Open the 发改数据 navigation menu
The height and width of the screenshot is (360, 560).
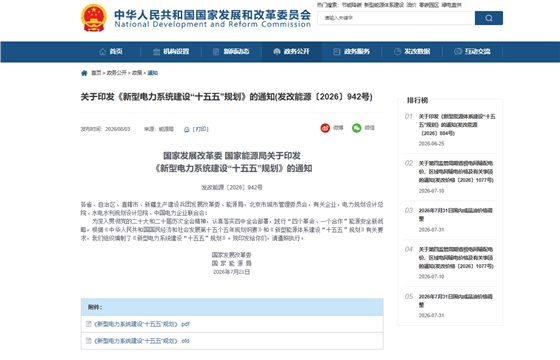click(412, 52)
